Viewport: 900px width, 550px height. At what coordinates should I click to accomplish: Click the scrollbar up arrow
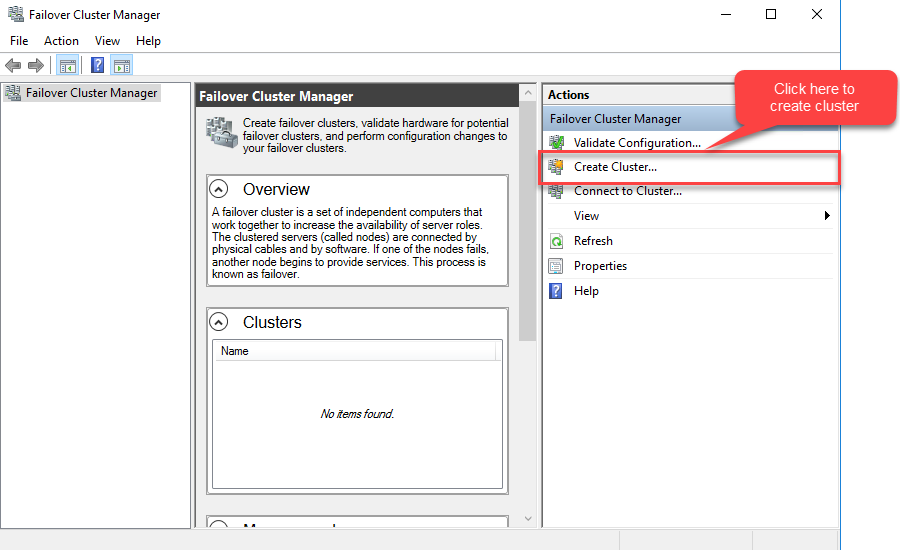click(x=528, y=92)
